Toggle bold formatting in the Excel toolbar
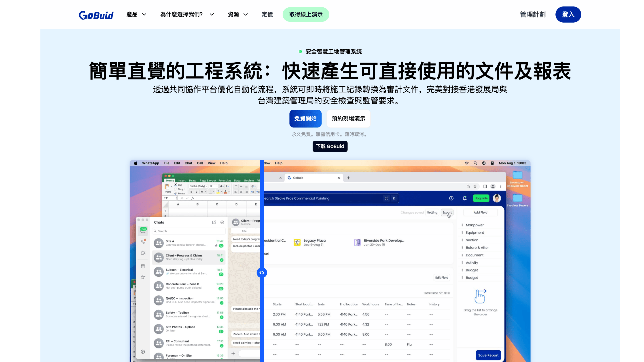Image resolution: width=644 pixels, height=362 pixels. click(x=191, y=191)
